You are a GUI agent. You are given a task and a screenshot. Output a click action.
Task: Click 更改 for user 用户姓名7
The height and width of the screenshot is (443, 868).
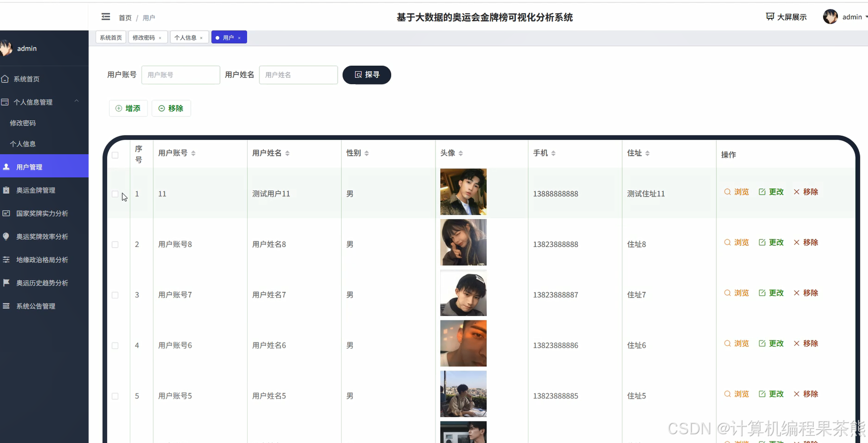pyautogui.click(x=771, y=293)
